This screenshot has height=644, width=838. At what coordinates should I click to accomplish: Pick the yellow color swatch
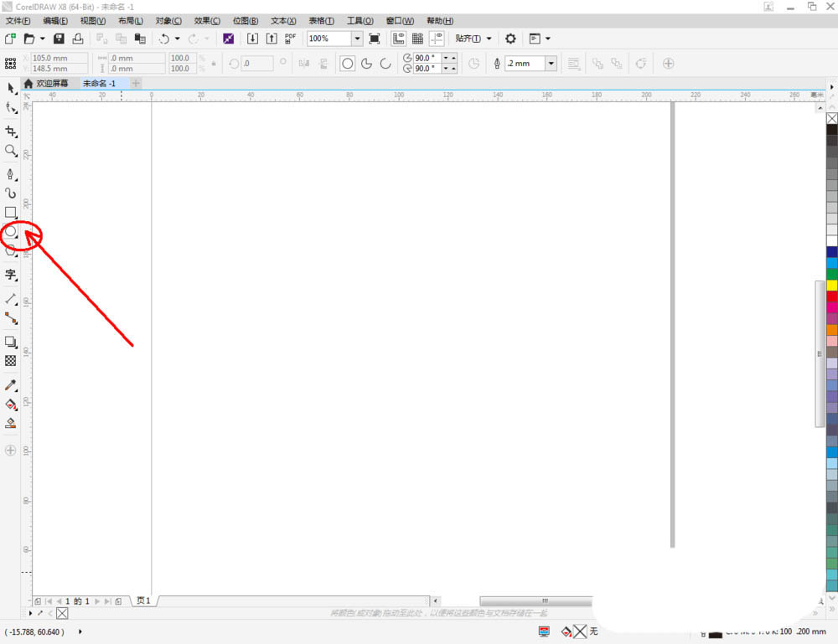[x=832, y=286]
